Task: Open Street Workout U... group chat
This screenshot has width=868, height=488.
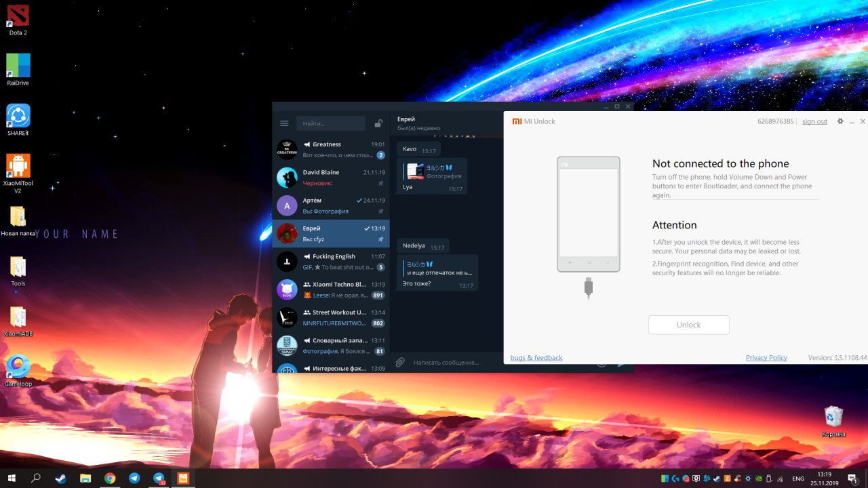Action: (331, 317)
